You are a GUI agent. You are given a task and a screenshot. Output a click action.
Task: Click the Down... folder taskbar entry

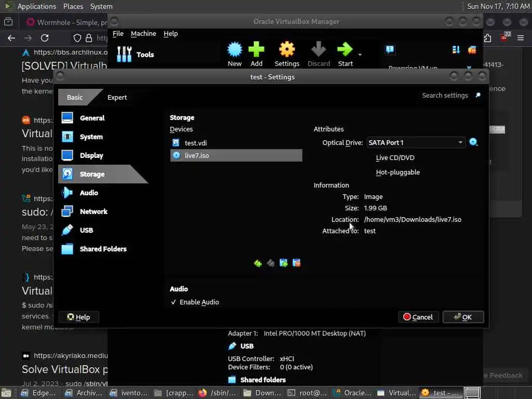pos(262,393)
